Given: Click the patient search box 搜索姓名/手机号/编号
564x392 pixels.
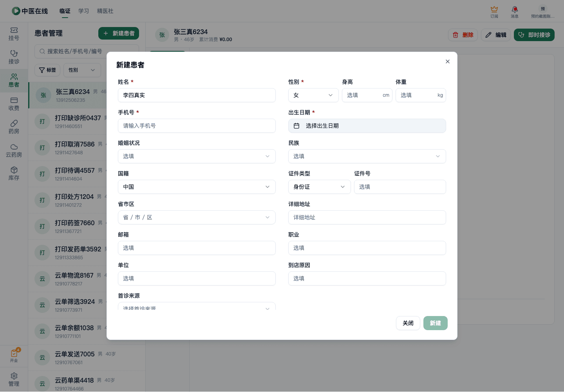Looking at the screenshot, I should 87,51.
